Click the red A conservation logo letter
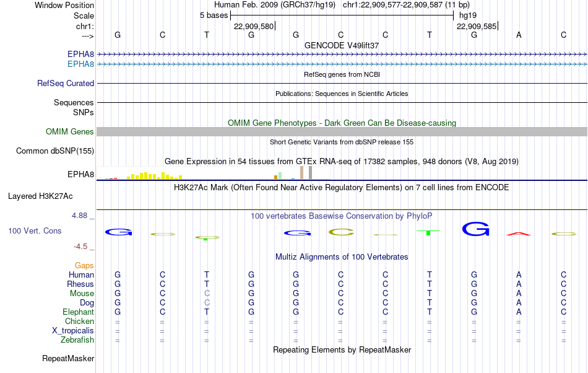588x373 pixels. click(519, 234)
